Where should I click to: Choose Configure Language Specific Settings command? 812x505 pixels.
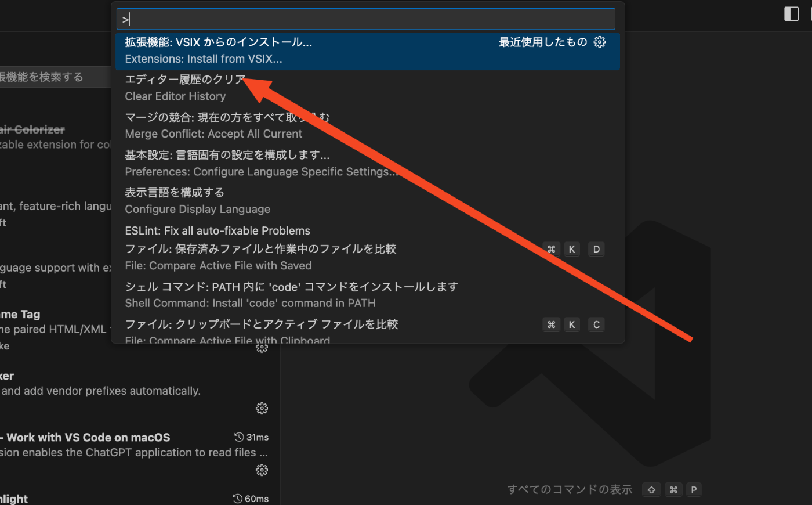click(368, 164)
